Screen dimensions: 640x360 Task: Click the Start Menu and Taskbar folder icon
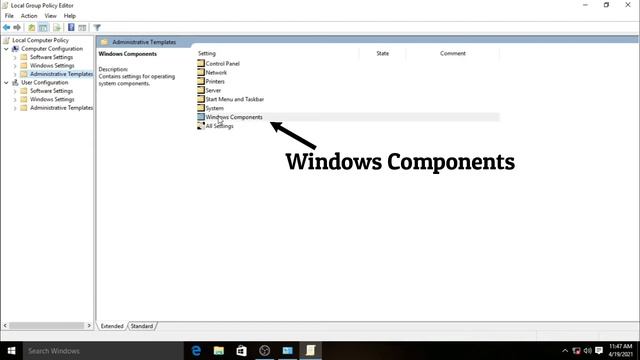coord(201,99)
